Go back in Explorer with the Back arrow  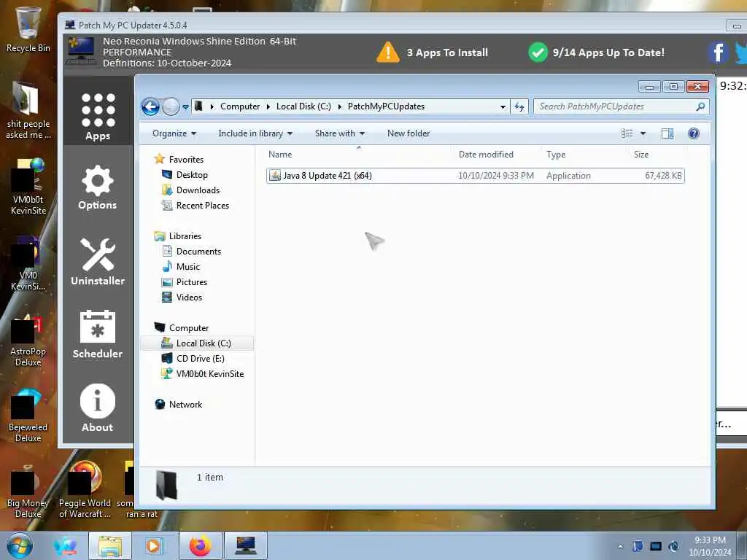pyautogui.click(x=150, y=106)
